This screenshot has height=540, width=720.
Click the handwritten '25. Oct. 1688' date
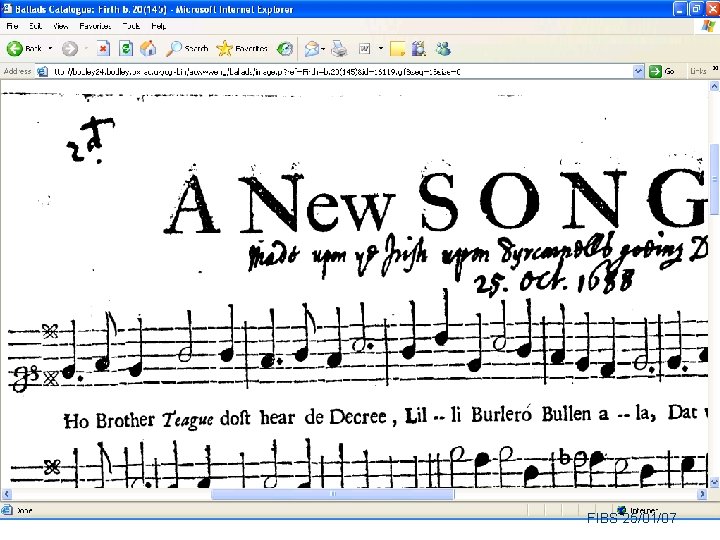click(x=555, y=282)
